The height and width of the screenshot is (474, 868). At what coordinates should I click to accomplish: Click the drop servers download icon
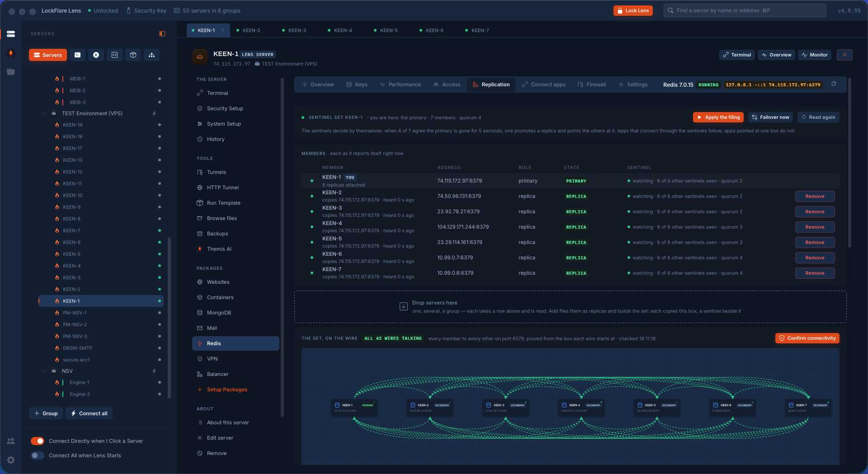[404, 306]
